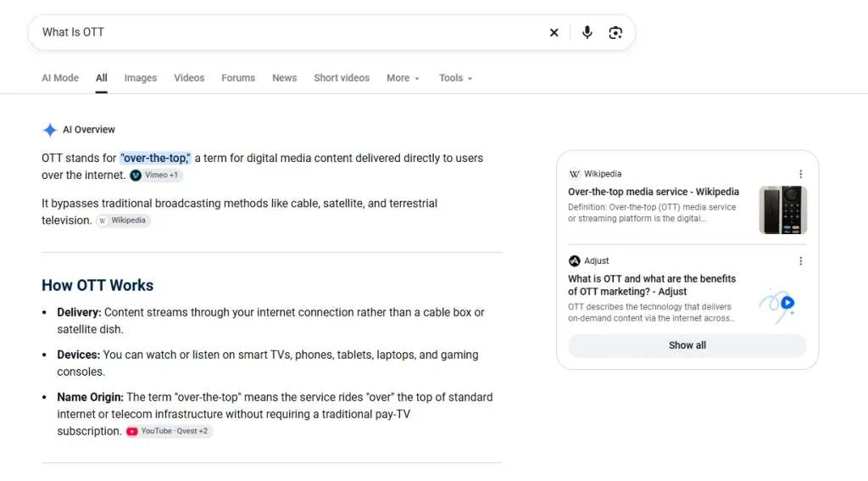Click the 'Devices:' bullet label

click(79, 355)
